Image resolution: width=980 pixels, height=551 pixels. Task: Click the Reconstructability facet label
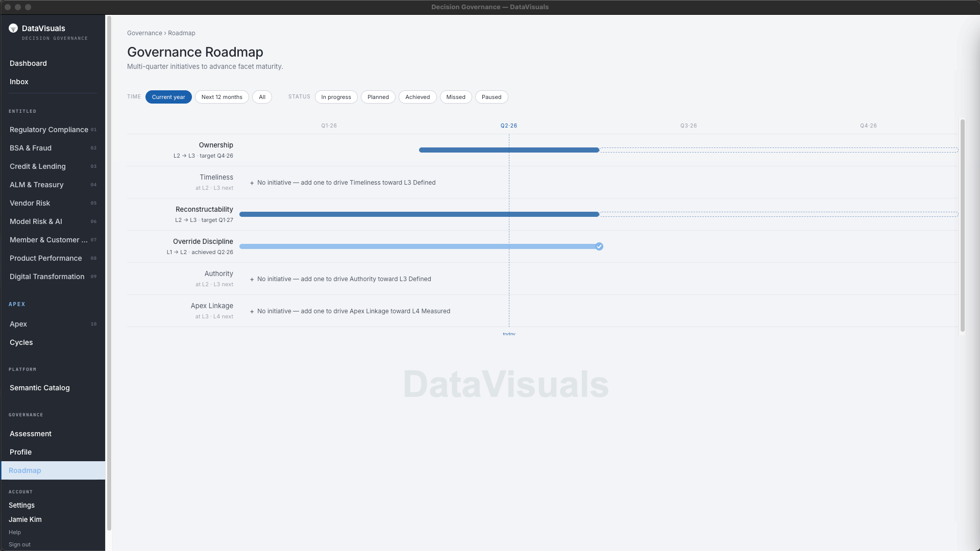tap(204, 209)
